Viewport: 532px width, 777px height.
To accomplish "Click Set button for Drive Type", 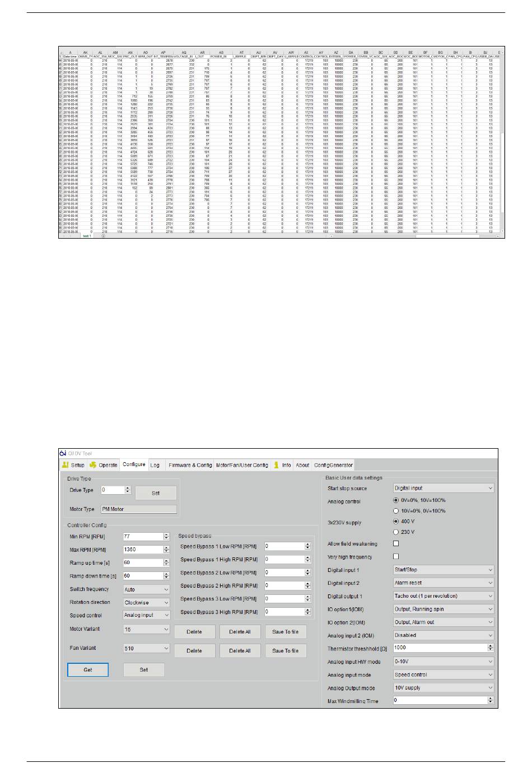I will tap(156, 493).
